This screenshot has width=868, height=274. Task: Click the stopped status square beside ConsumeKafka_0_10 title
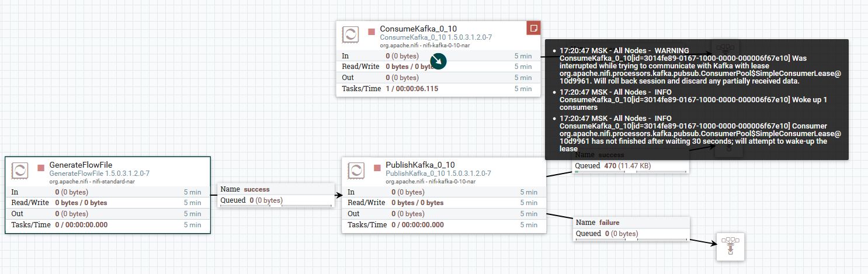(371, 31)
